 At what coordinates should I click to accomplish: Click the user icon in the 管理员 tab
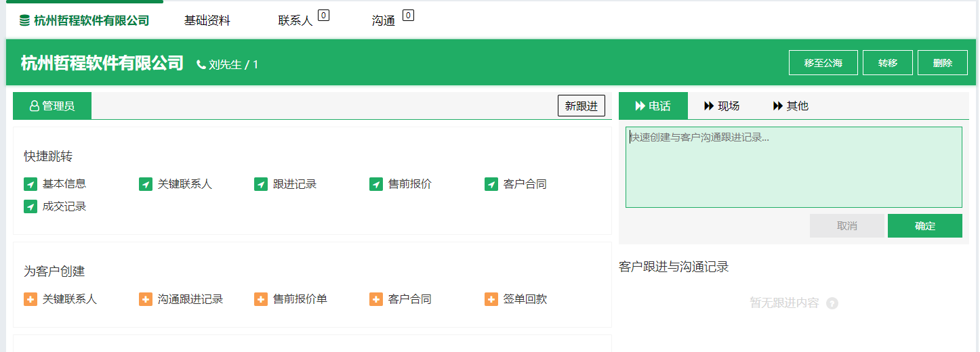pyautogui.click(x=34, y=106)
